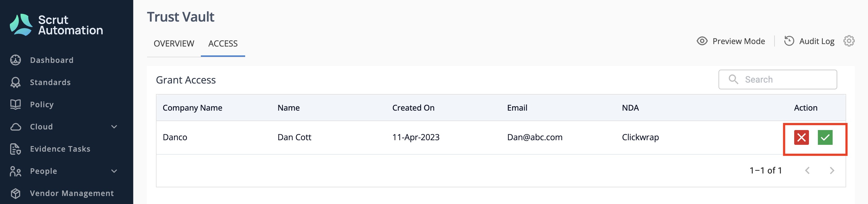This screenshot has width=868, height=204.
Task: Approve Dan Cott's access request
Action: click(x=825, y=137)
